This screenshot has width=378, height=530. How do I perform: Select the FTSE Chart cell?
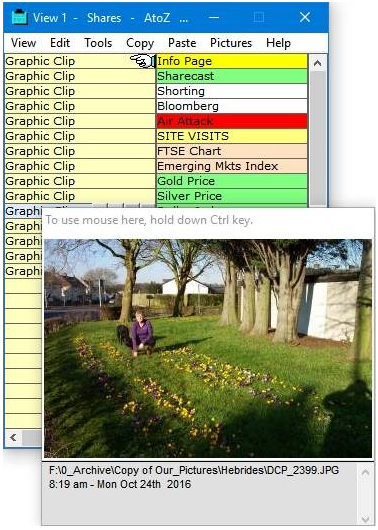tap(232, 151)
